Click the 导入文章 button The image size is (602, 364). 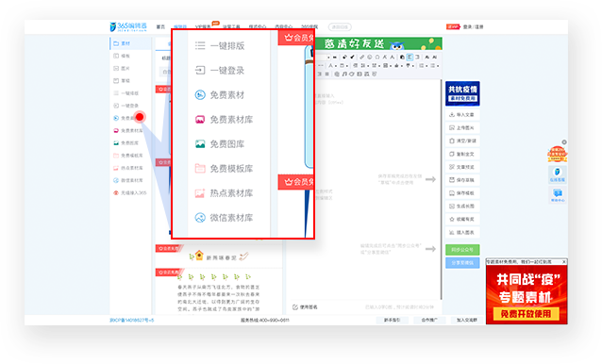pos(462,115)
